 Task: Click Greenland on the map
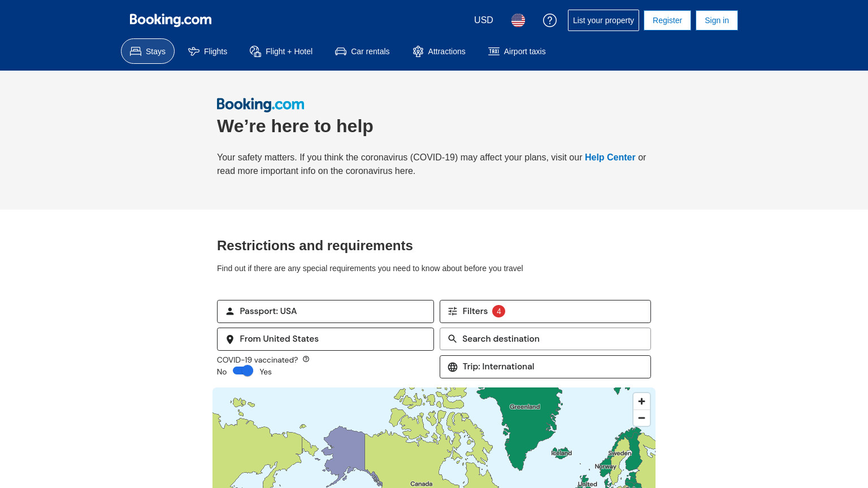click(525, 407)
